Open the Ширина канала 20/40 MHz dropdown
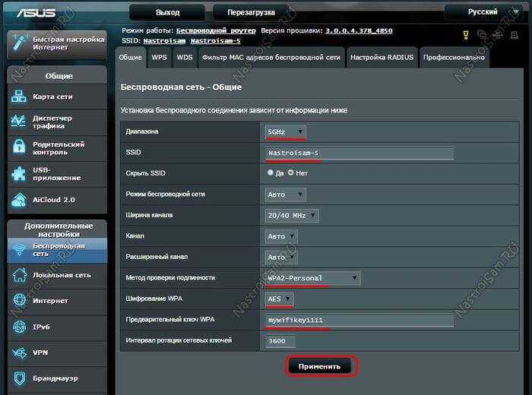The image size is (532, 395). click(291, 215)
